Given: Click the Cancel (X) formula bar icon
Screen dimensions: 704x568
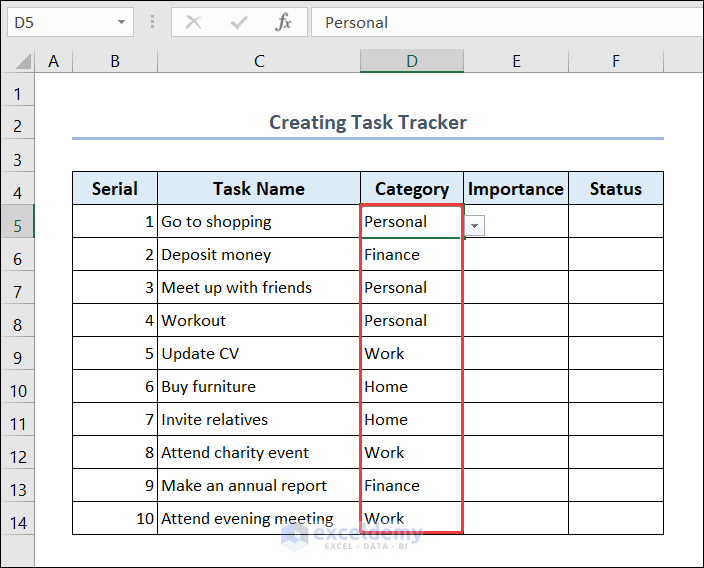Looking at the screenshot, I should coord(194,22).
